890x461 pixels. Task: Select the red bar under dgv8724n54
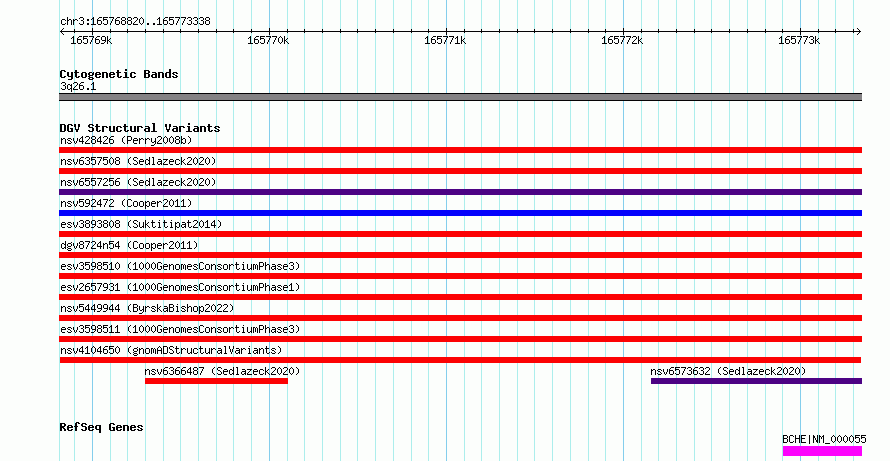coord(460,255)
